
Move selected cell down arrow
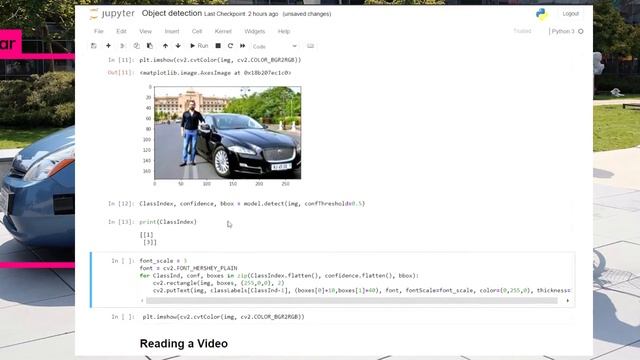(x=178, y=46)
